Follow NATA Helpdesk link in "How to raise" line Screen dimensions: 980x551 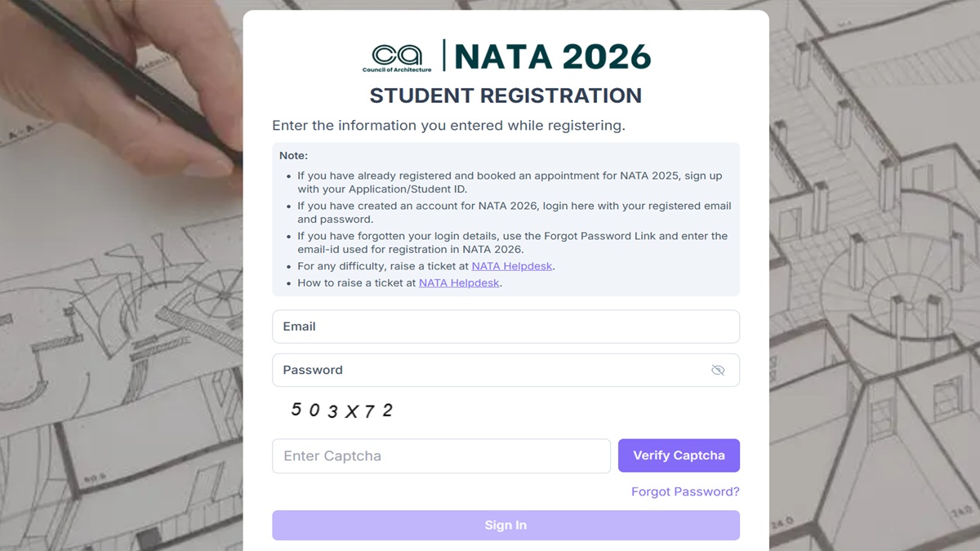459,283
